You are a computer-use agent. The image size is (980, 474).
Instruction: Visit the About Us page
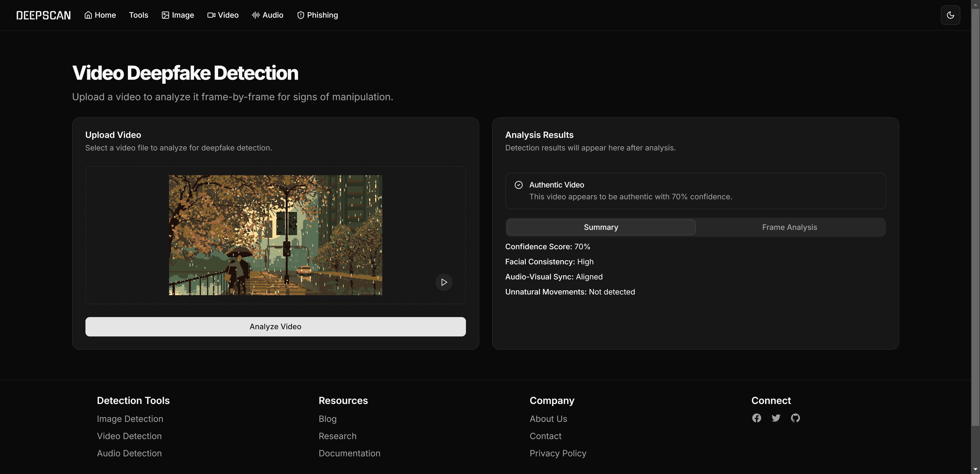(x=548, y=418)
